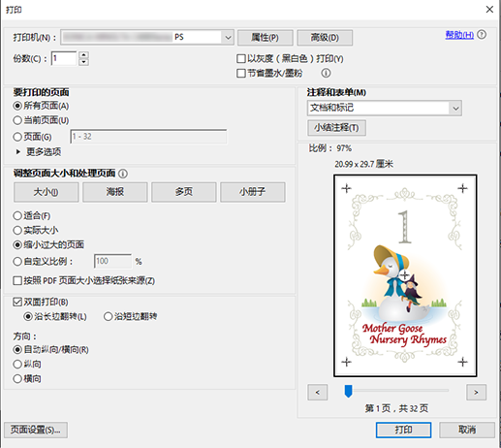Image resolution: width=501 pixels, height=448 pixels.
Task: Select current page radio button
Action: pos(17,120)
